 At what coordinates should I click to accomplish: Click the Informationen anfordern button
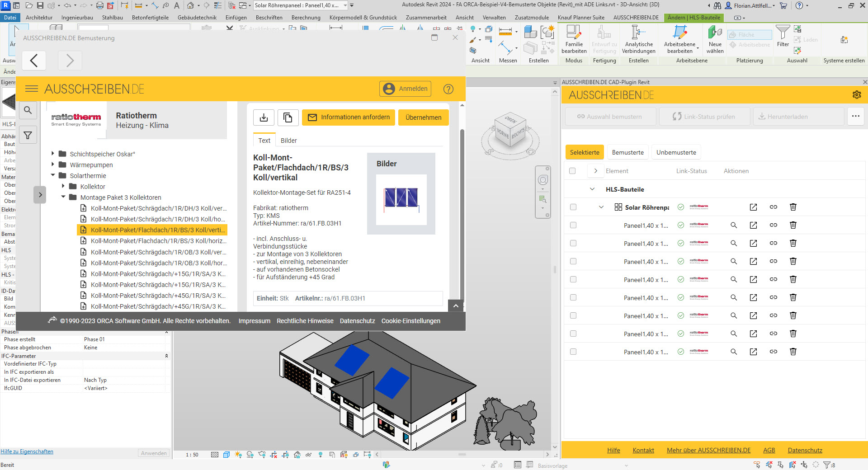click(x=349, y=117)
